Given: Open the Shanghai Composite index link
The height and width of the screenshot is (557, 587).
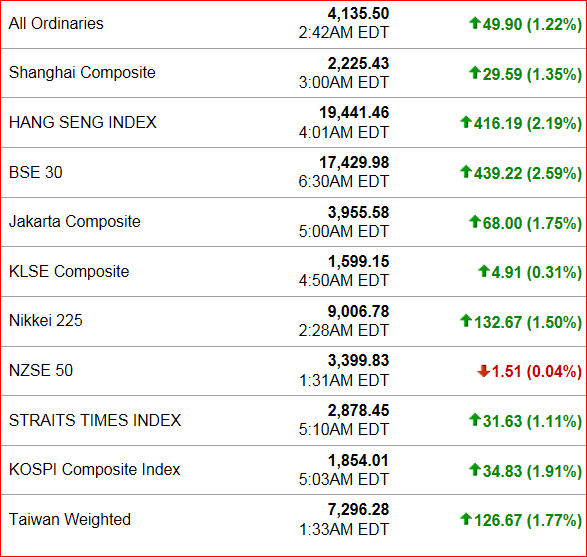Looking at the screenshot, I should tap(82, 73).
